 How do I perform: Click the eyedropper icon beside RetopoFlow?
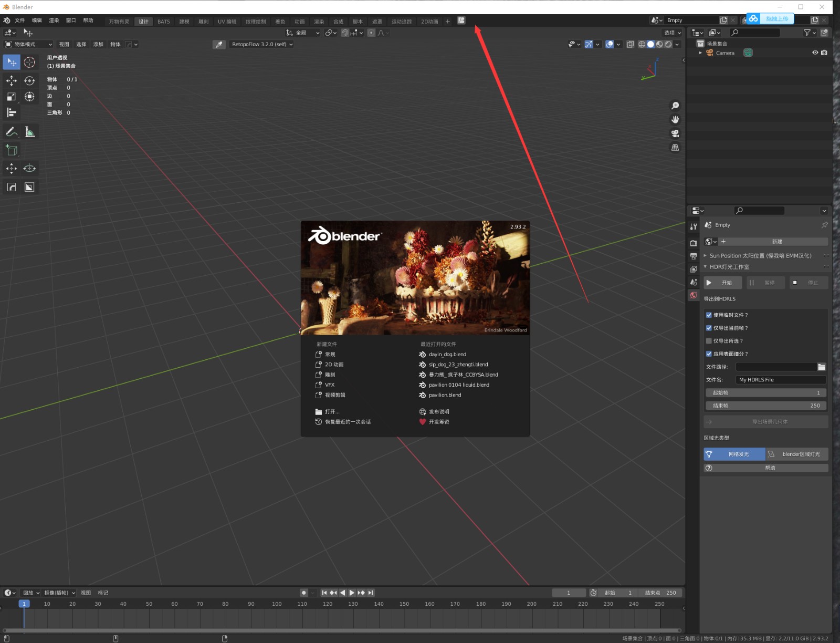(219, 45)
